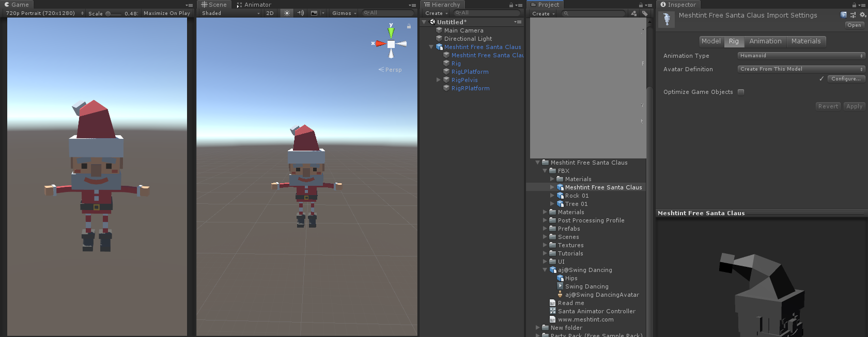
Task: Open the Game view resolution dropdown
Action: tap(44, 13)
